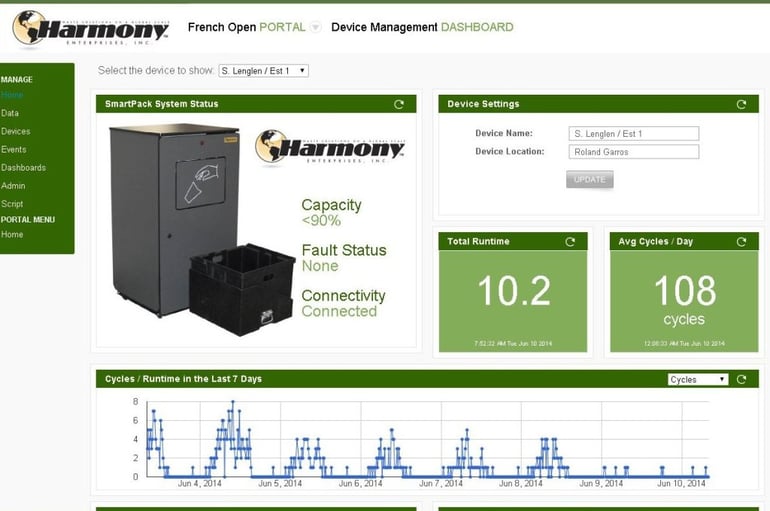Click refresh icon on Total Runtime tile
Screen dimensions: 770x511
tap(570, 242)
